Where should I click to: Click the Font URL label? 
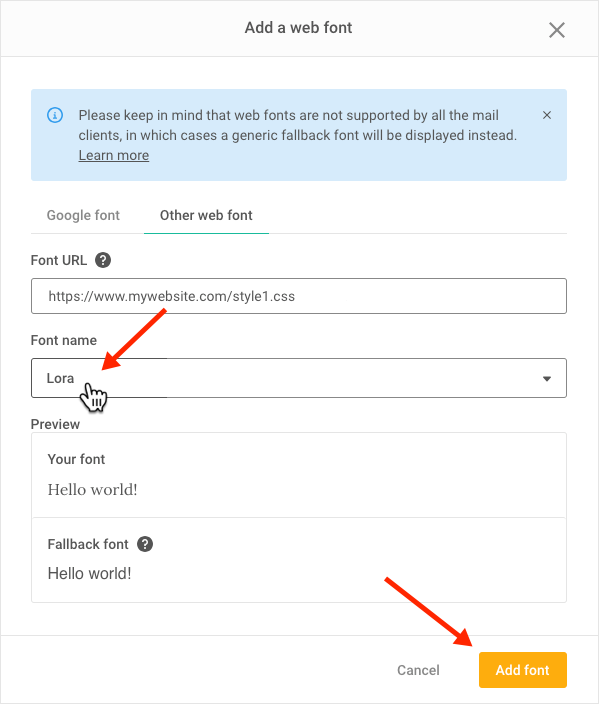tap(59, 260)
